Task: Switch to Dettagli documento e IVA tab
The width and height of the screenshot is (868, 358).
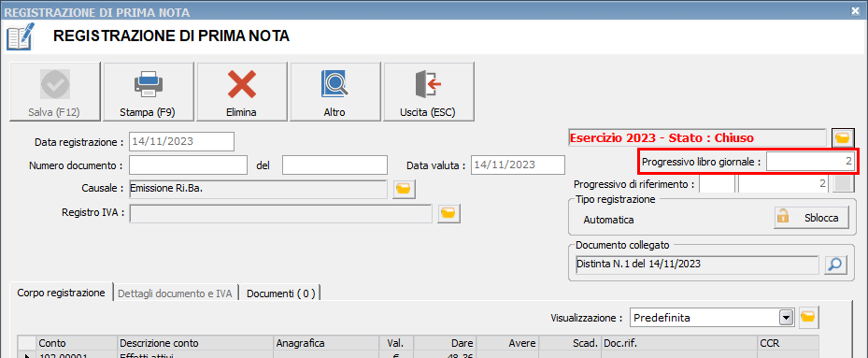Action: pyautogui.click(x=176, y=294)
